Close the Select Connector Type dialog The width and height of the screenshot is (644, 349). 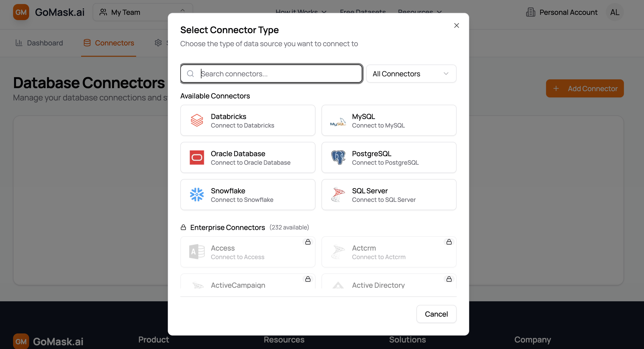pos(456,25)
